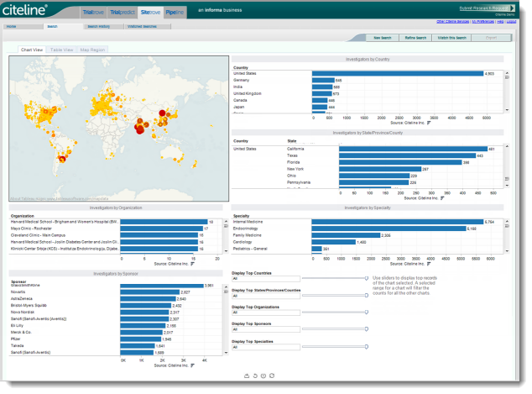This screenshot has width=532, height=394.
Task: Open the Display Top Countries dropdown
Action: [264, 278]
